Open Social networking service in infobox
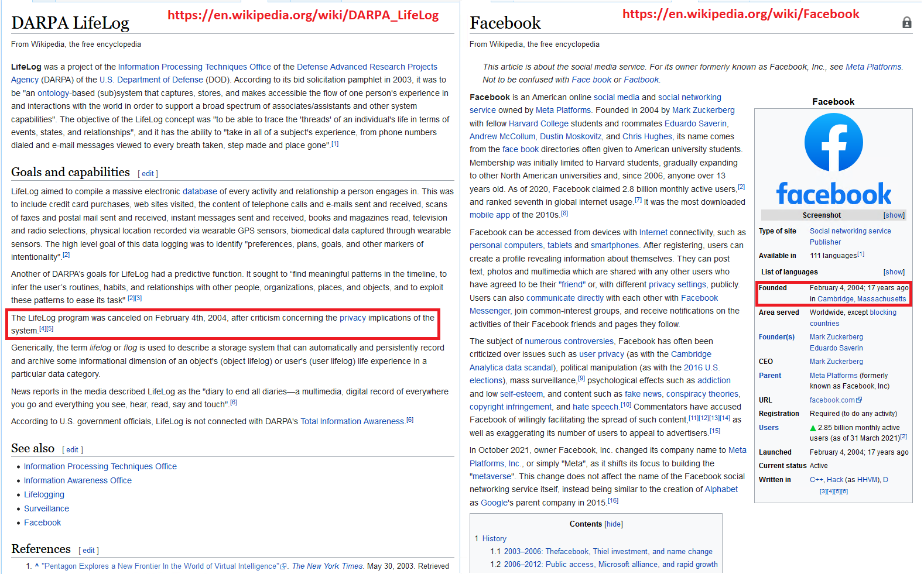 pyautogui.click(x=850, y=231)
